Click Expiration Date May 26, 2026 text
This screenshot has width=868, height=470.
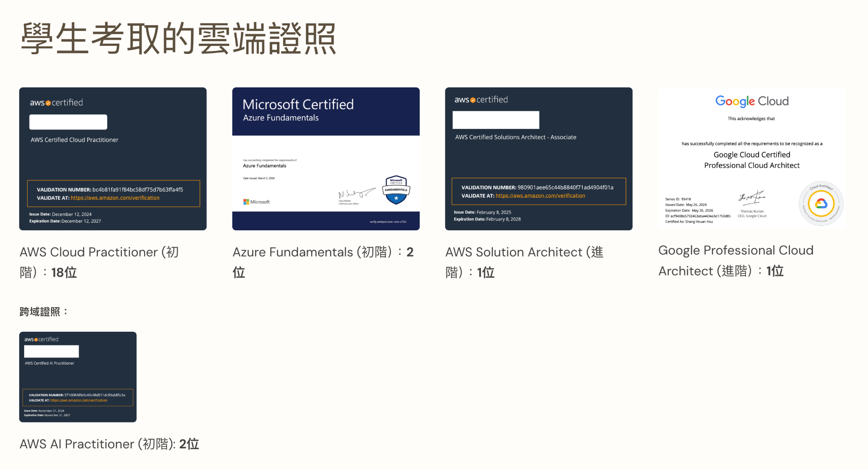coord(689,210)
